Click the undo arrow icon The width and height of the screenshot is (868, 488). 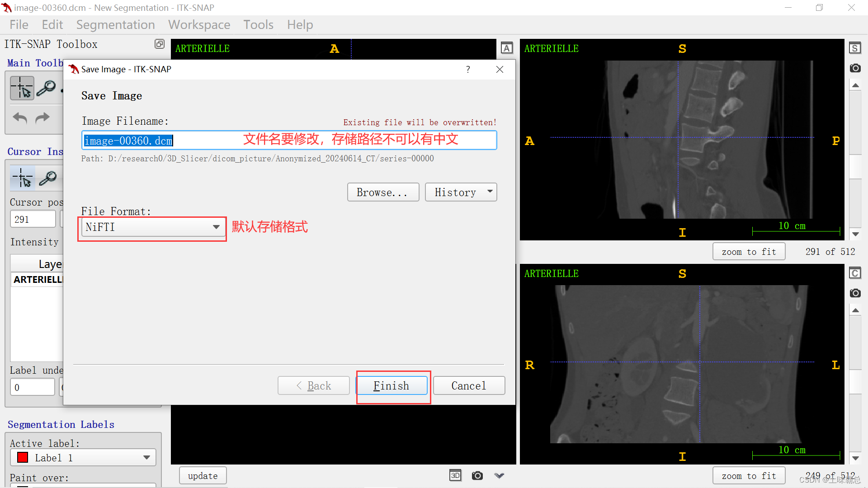click(20, 118)
